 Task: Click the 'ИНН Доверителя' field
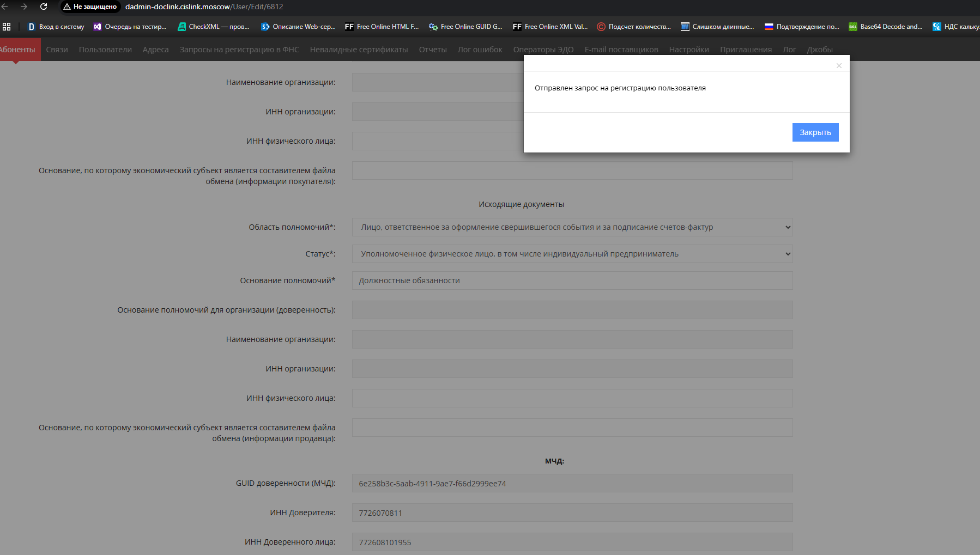(572, 513)
